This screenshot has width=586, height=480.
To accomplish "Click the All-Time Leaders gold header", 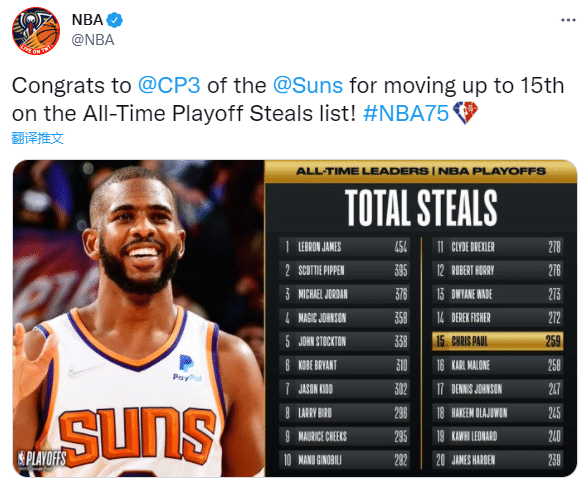I will coord(421,171).
